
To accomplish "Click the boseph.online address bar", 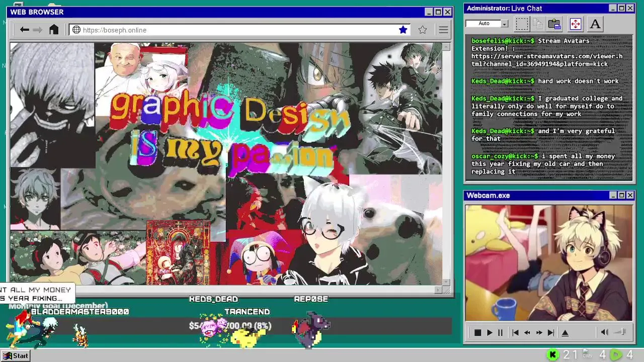I will point(239,30).
